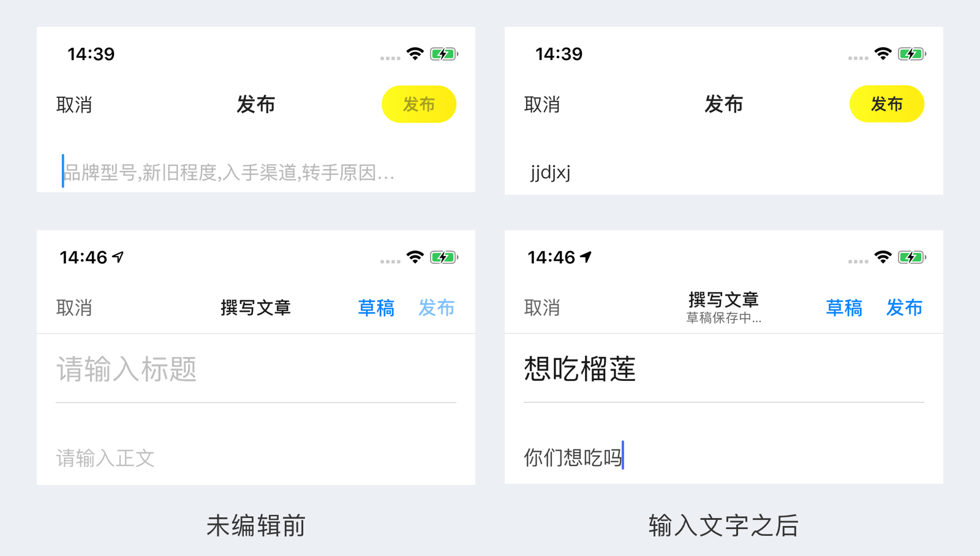Viewport: 980px width, 556px height.
Task: Click the Wi-Fi icon above the 品牌型号 placeholder screen
Action: [x=415, y=54]
